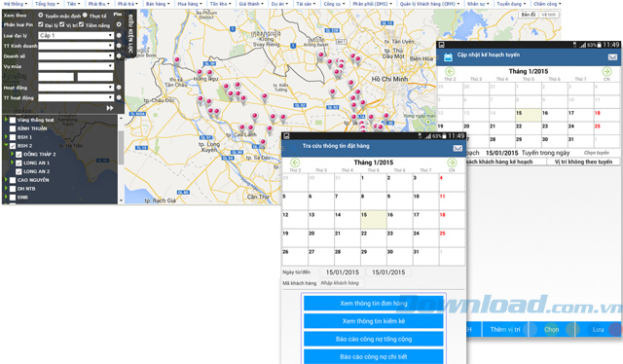
Task: Uncheck the LONG AN 1 checkbox
Action: point(18,163)
